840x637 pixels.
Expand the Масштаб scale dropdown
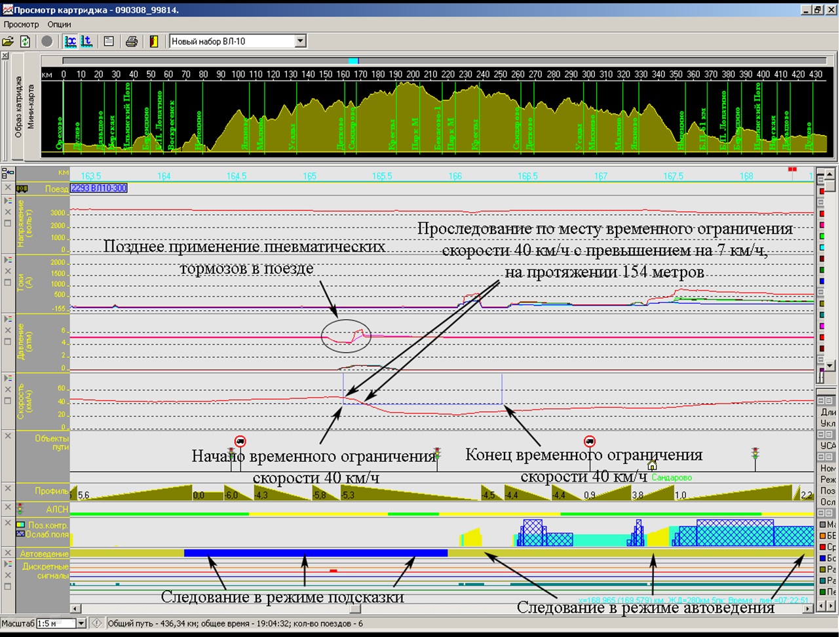click(81, 624)
